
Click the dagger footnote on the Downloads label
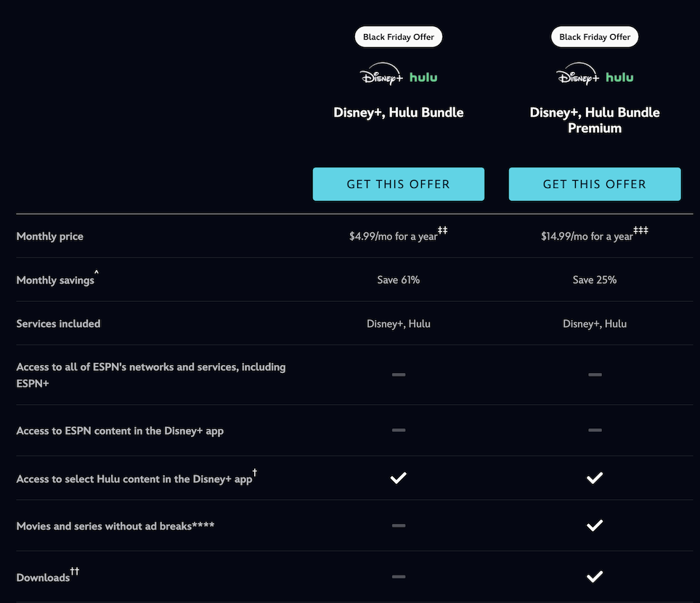click(75, 572)
